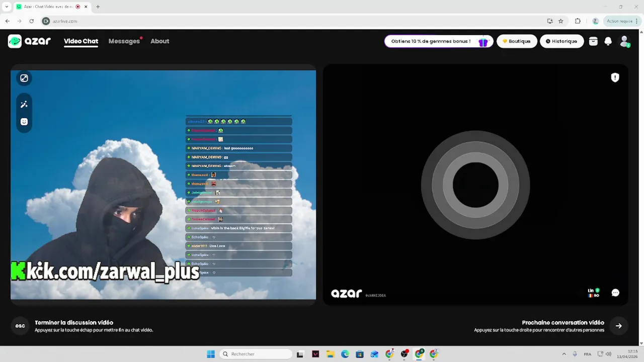Open the profile avatar menu
Viewport: 644px width, 362px height.
624,41
